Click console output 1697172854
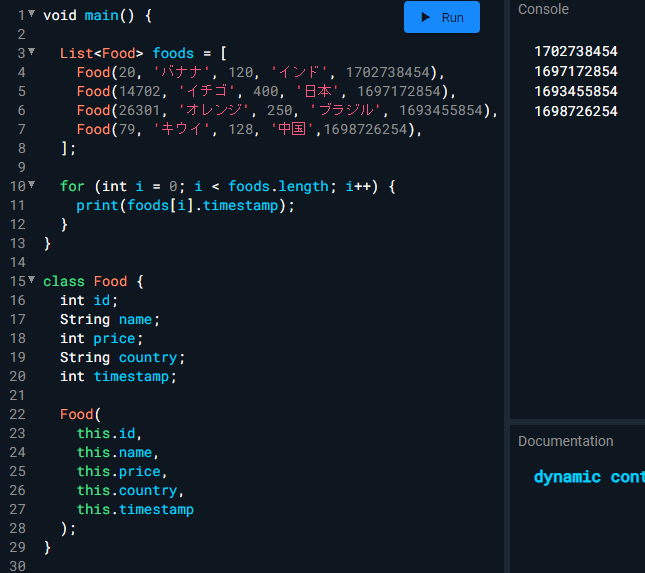The height and width of the screenshot is (573, 645). pos(575,71)
